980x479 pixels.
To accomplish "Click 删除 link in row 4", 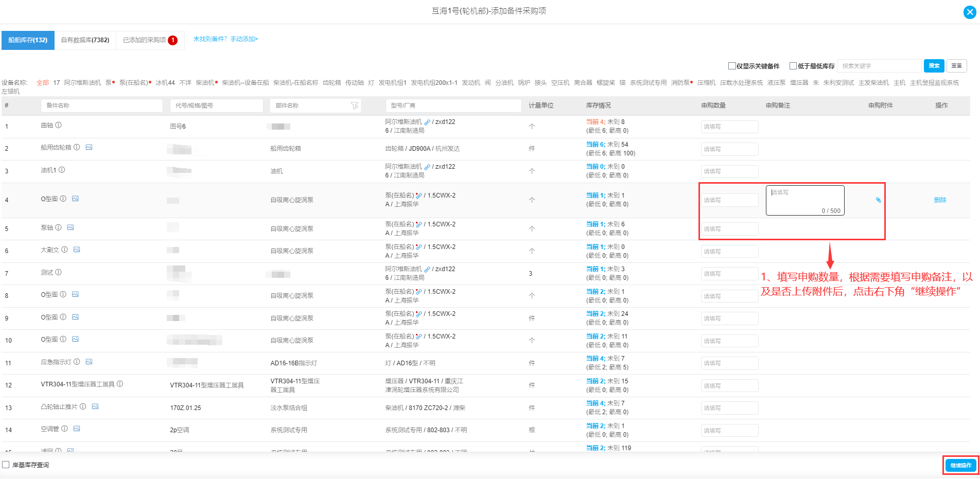I will [x=940, y=200].
